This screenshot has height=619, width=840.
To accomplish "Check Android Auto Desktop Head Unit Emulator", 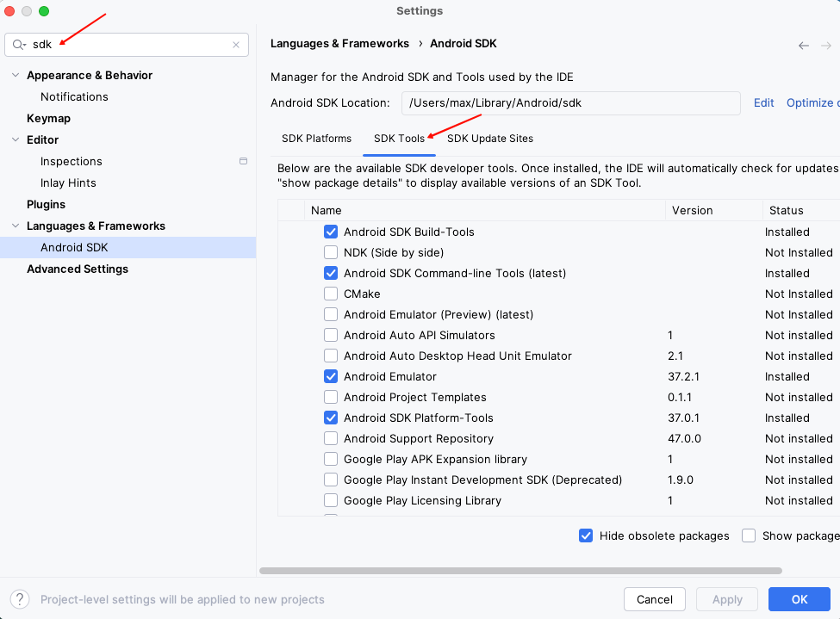I will (x=331, y=356).
